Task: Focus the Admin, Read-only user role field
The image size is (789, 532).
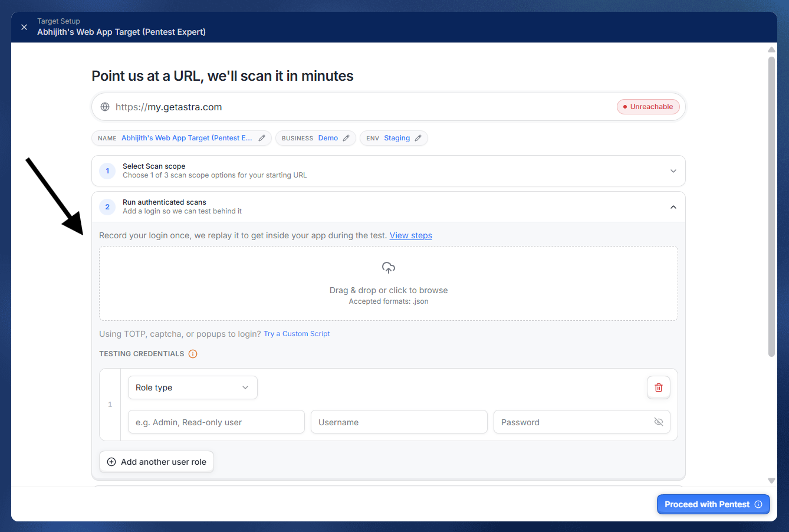Action: tap(216, 422)
